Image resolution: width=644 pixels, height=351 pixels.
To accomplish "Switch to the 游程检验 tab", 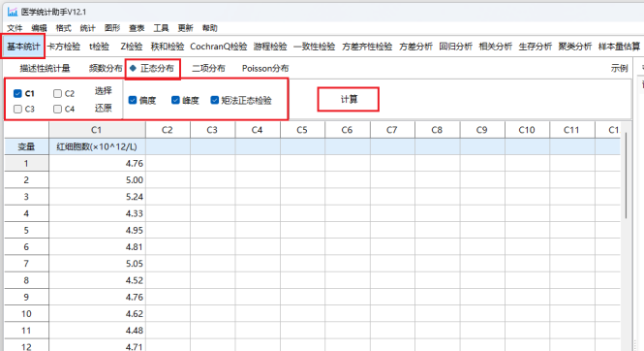I will point(270,47).
